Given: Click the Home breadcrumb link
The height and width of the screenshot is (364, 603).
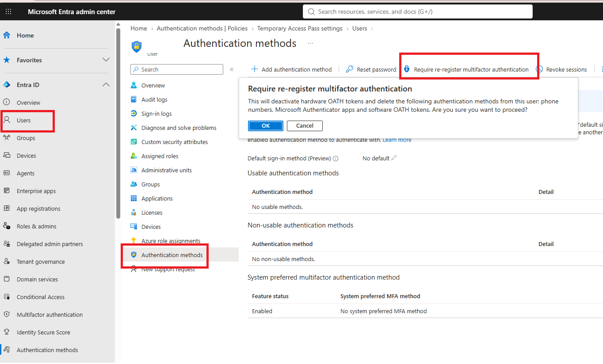Looking at the screenshot, I should 139,28.
